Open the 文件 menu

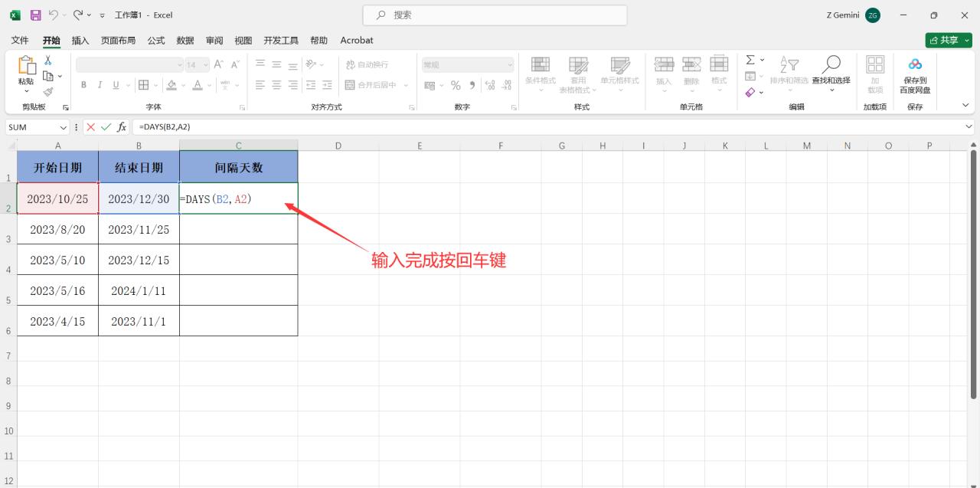coord(20,40)
